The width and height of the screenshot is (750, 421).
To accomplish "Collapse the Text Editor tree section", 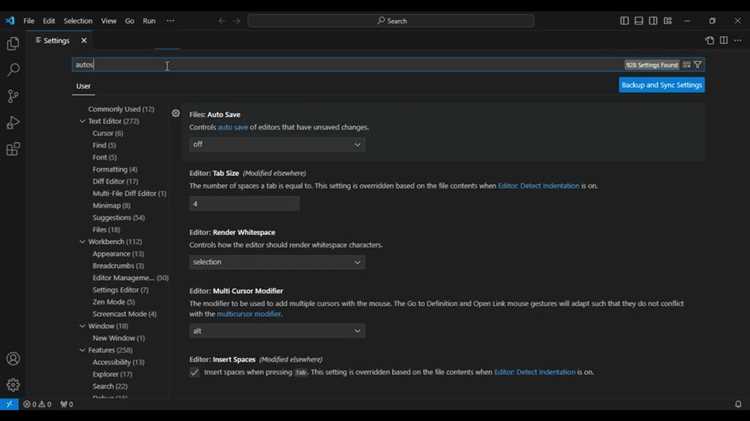I will [x=83, y=121].
